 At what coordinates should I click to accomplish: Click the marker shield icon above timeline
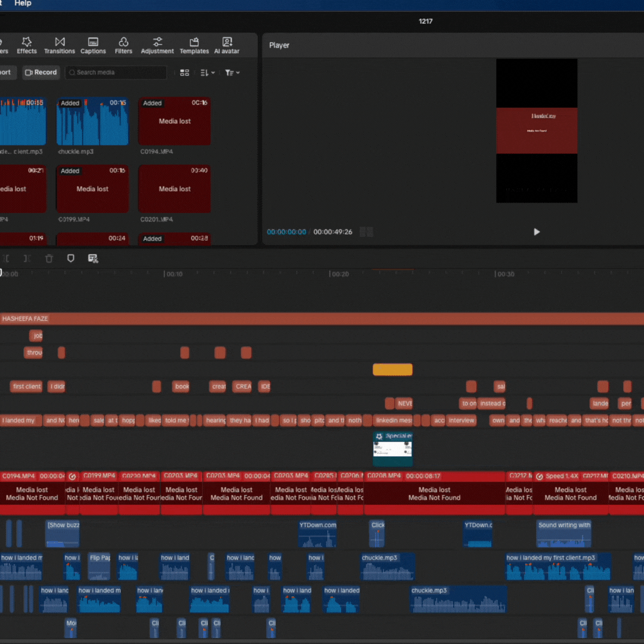coord(70,258)
